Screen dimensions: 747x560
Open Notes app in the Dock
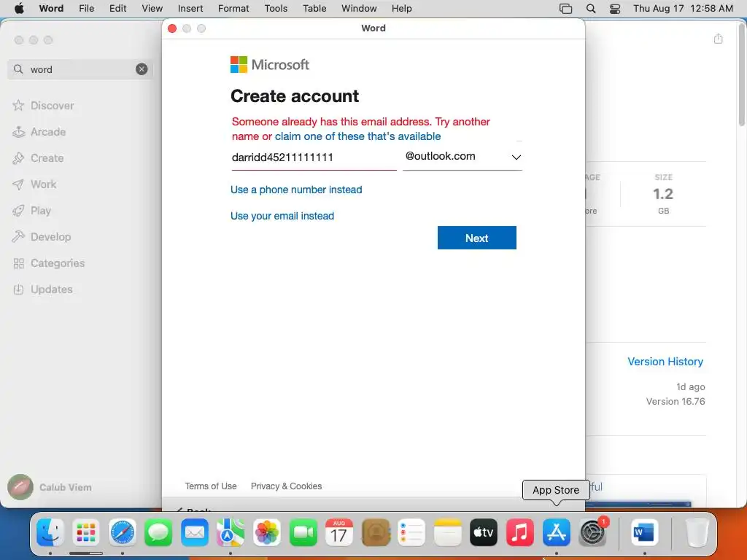click(448, 532)
